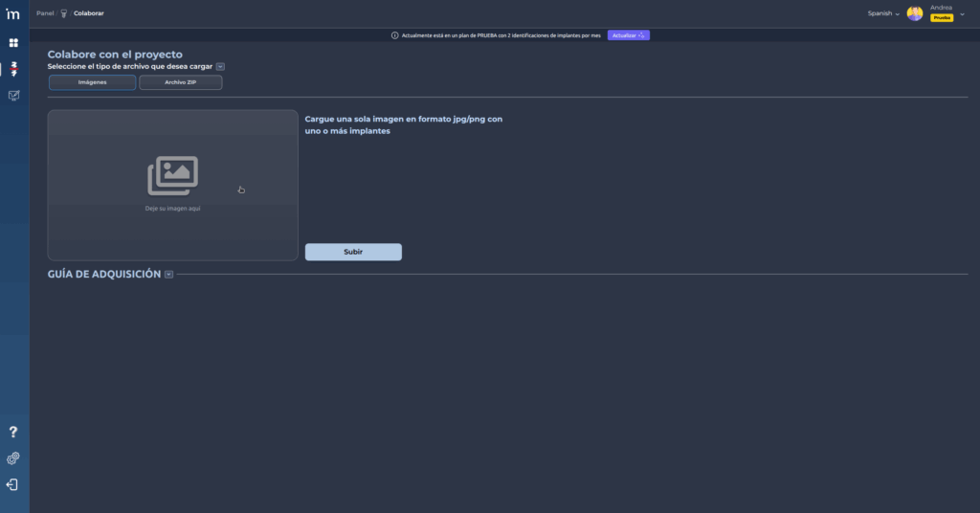Click the implant icon in the breadcrumb
The height and width of the screenshot is (513, 980).
click(64, 13)
